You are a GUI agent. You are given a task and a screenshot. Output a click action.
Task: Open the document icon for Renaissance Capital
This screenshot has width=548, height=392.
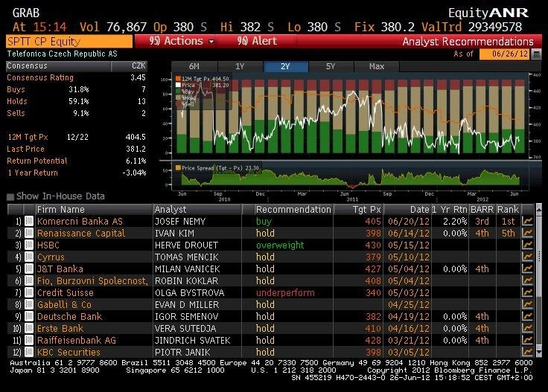click(x=29, y=233)
